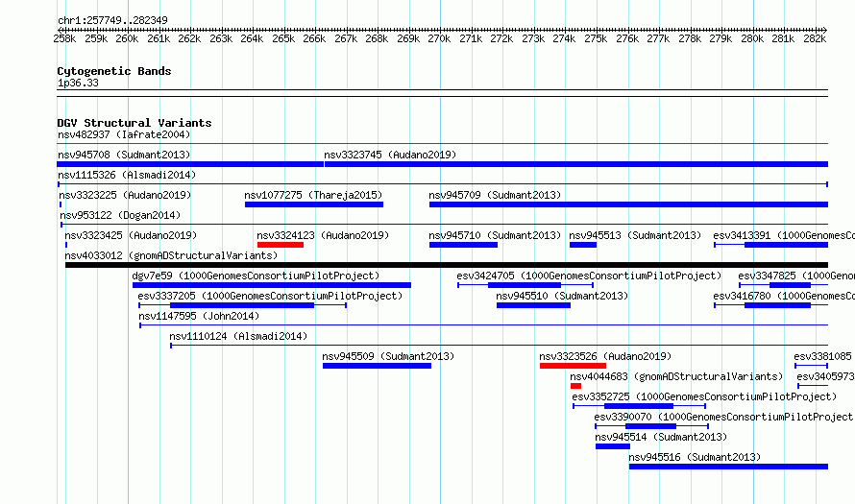
Task: Select the nsv945710 (Sudmant2013) blue bar
Action: [x=463, y=245]
